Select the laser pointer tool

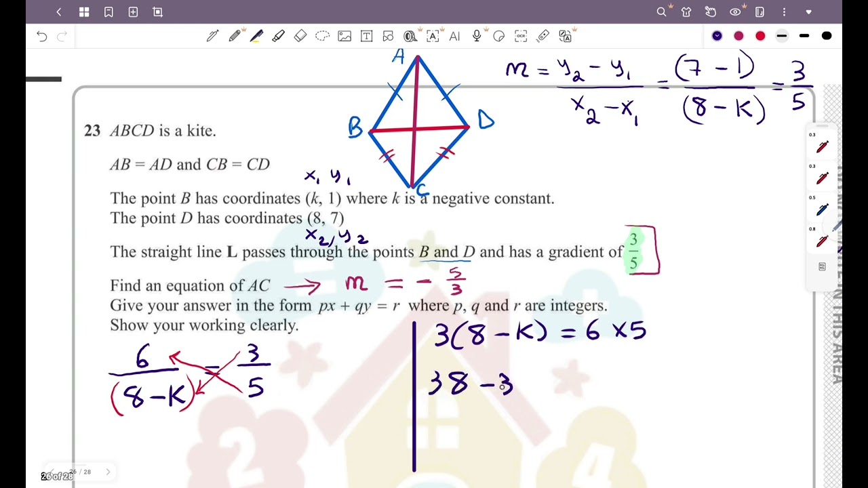(x=542, y=36)
